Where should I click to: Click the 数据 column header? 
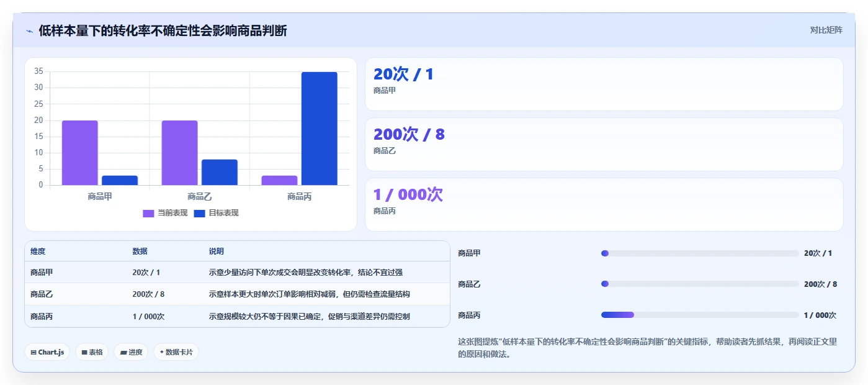coord(140,251)
